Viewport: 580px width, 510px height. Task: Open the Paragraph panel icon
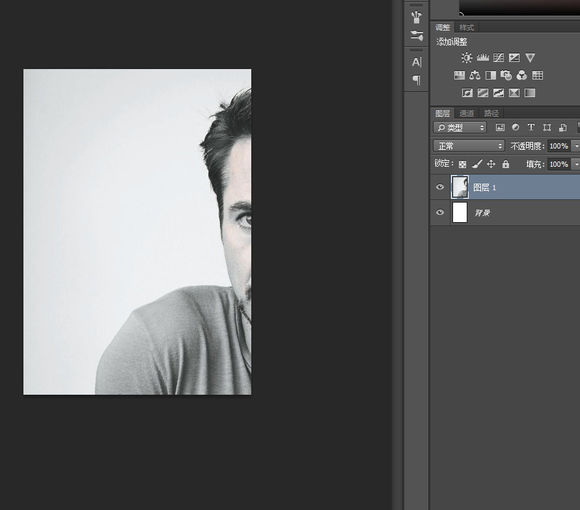417,80
